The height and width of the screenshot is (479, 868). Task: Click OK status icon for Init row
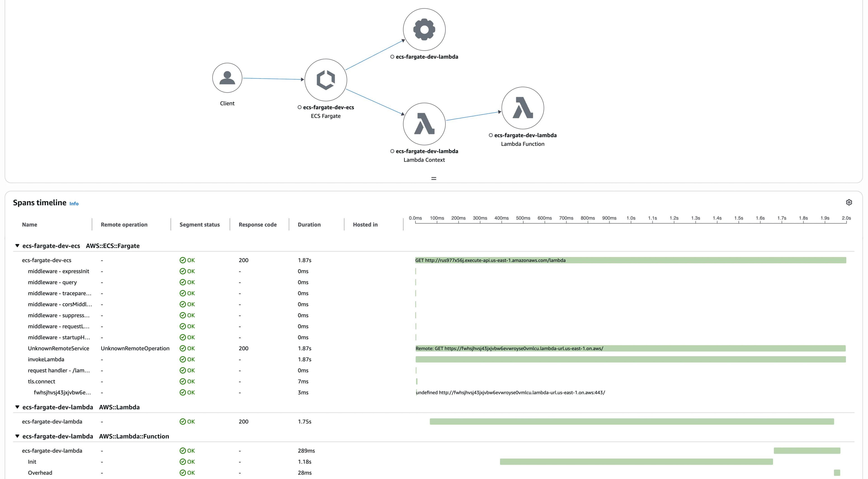pos(183,461)
